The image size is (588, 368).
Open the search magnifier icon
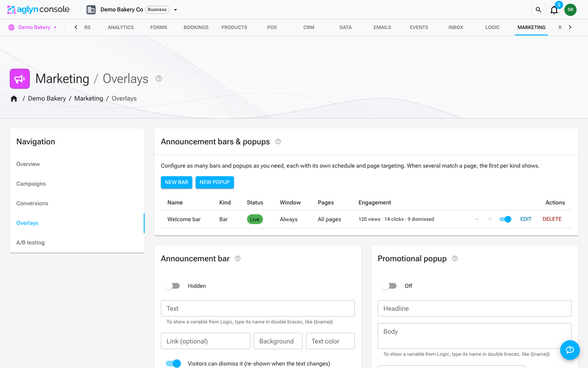coord(538,10)
